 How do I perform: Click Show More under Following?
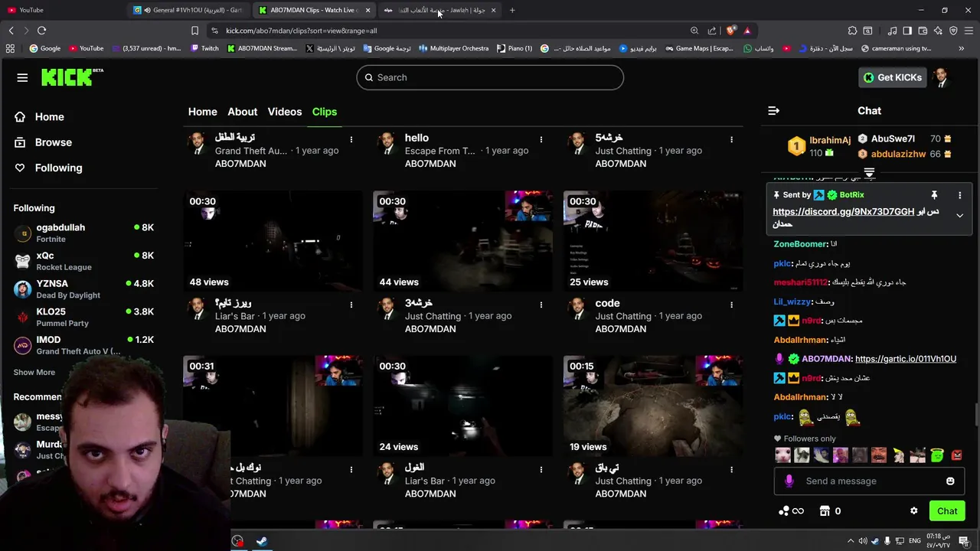click(x=34, y=372)
